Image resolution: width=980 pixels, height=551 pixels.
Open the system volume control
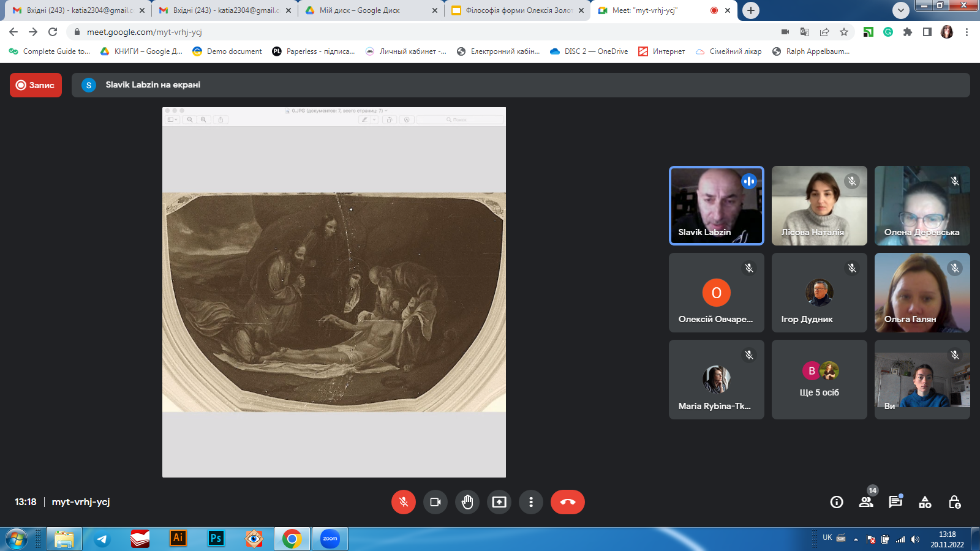click(x=915, y=539)
